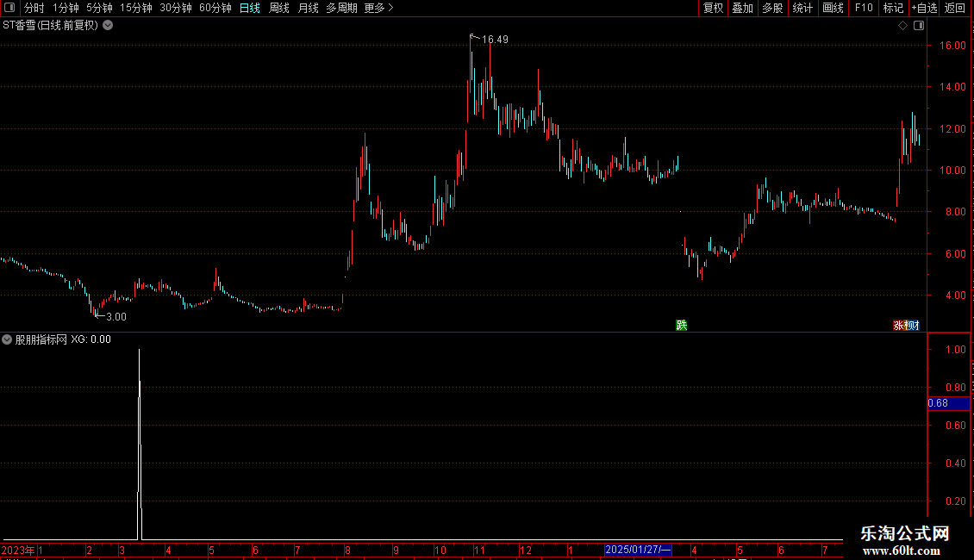Click the 财 event marker icon

[x=914, y=326]
